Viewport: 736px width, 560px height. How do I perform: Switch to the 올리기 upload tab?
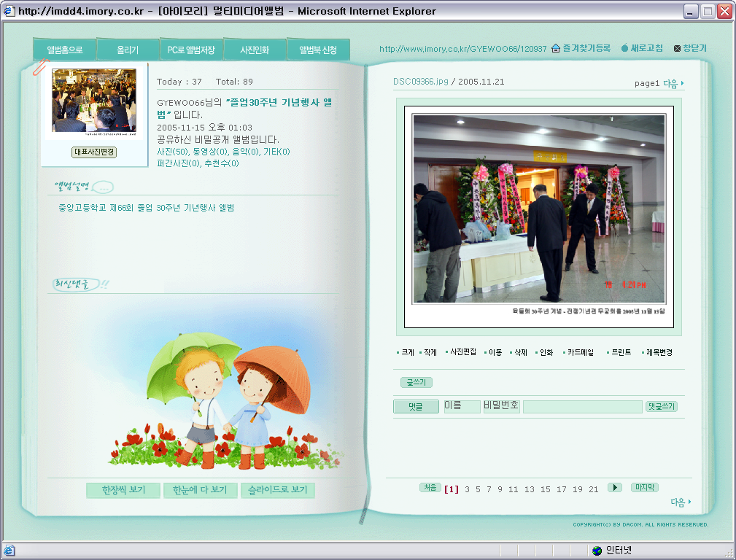128,50
